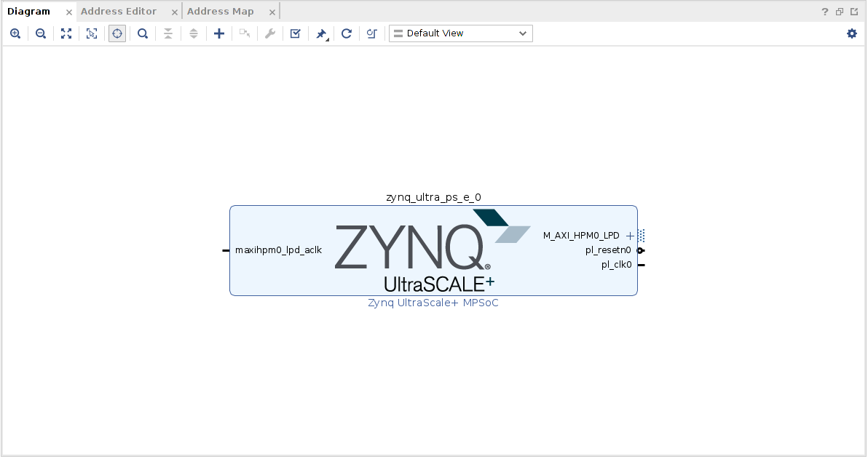Click the Zynq UltraScale+ MPSoC link
Image resolution: width=868 pixels, height=459 pixels.
[433, 303]
